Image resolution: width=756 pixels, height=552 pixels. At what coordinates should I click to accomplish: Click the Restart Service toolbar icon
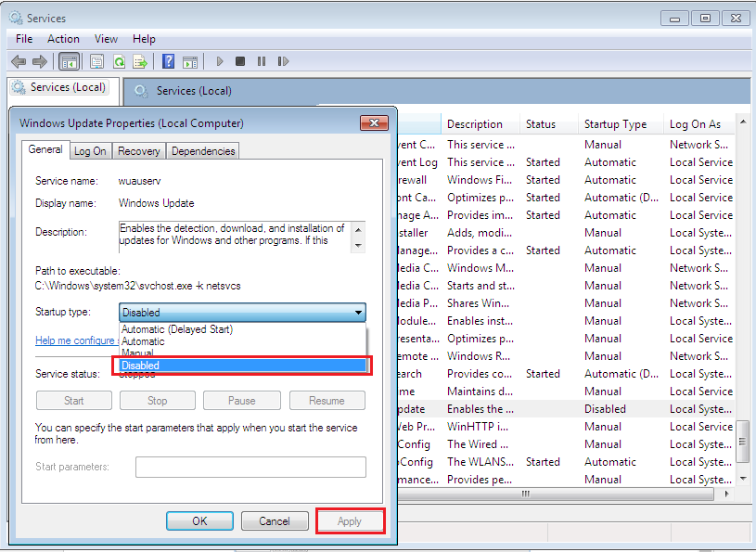[x=283, y=61]
